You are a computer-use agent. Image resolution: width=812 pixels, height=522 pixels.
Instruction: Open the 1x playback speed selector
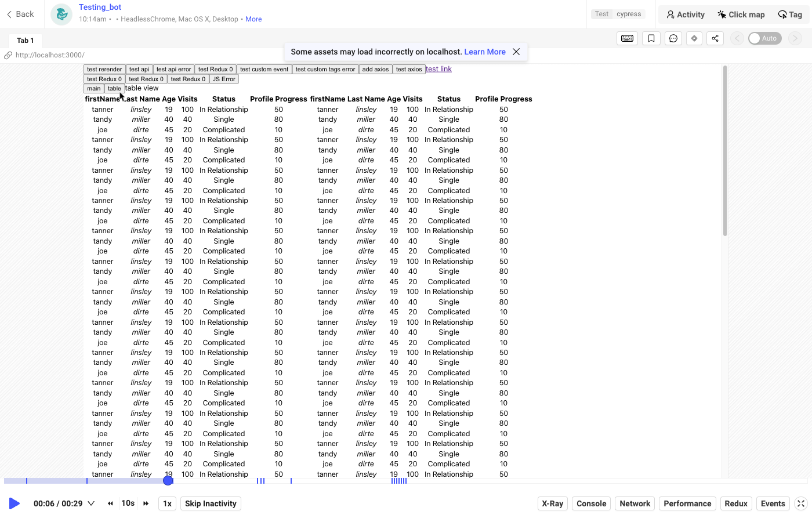(167, 503)
